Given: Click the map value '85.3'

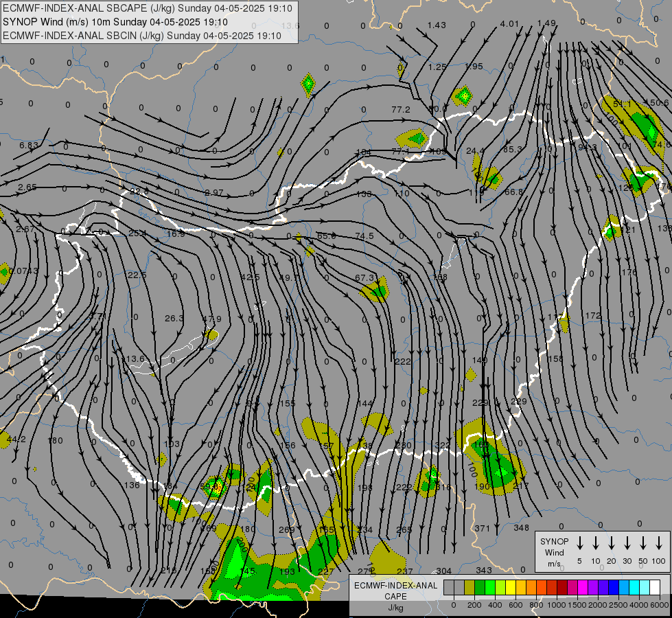Looking at the screenshot, I should point(513,149).
